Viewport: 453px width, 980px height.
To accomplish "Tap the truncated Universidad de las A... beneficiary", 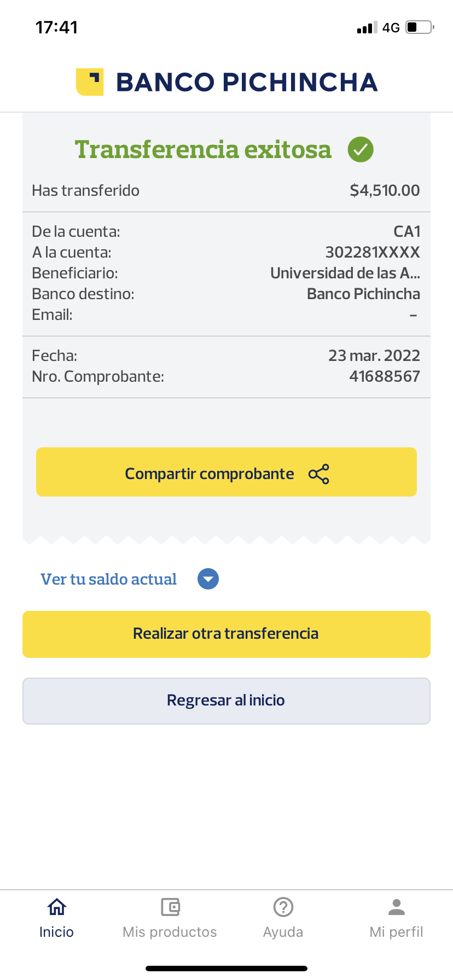I will 345,273.
